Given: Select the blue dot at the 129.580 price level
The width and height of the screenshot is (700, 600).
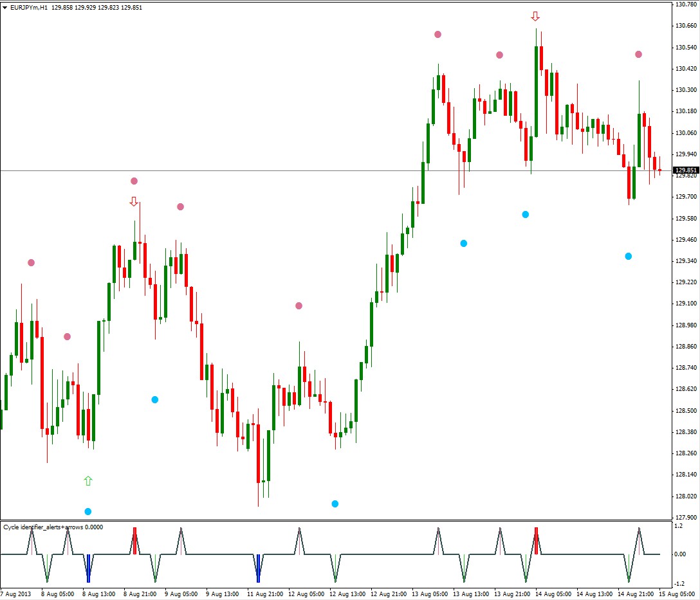Looking at the screenshot, I should click(x=526, y=215).
